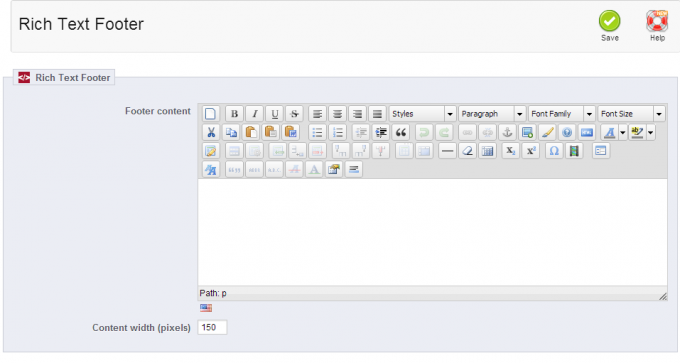The height and width of the screenshot is (363, 680).
Task: Click the Paste clipboard icon
Action: coord(251,132)
